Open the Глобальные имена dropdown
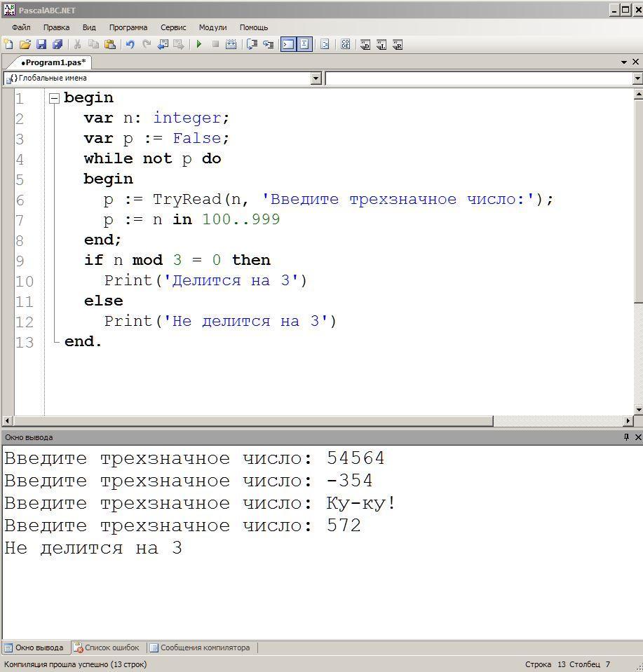 click(316, 78)
